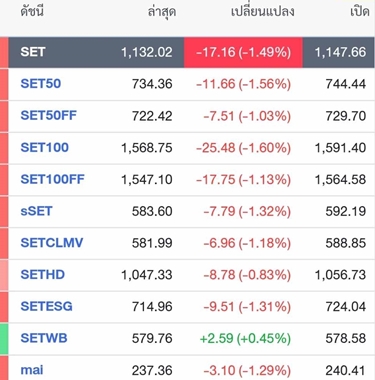Open the SETHD index link
This screenshot has height=380, width=375.
[43, 275]
